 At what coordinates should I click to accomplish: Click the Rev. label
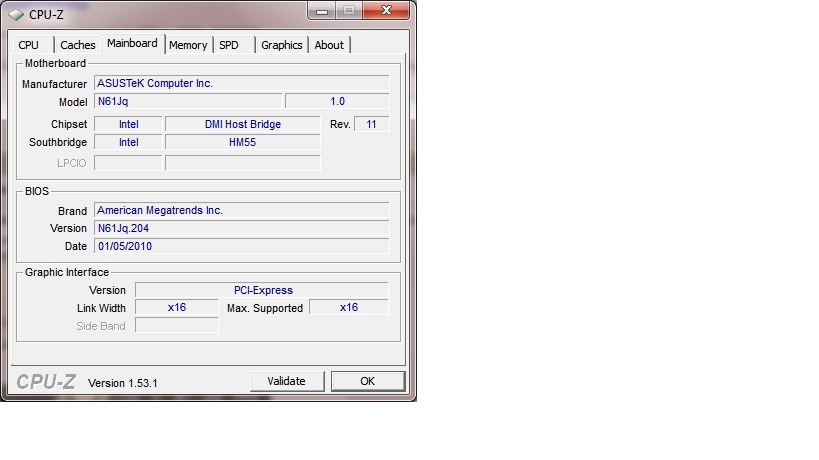pyautogui.click(x=340, y=124)
